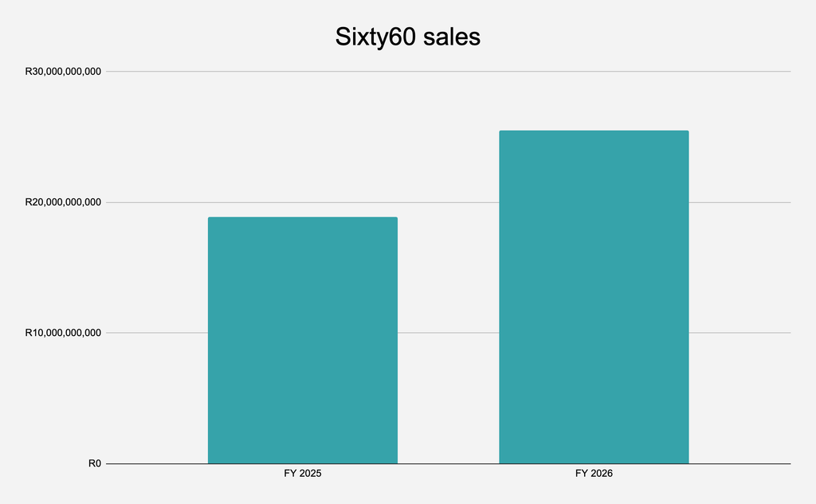Screen dimensions: 816x504
Task: Click the R0 axis label
Action: (x=95, y=463)
